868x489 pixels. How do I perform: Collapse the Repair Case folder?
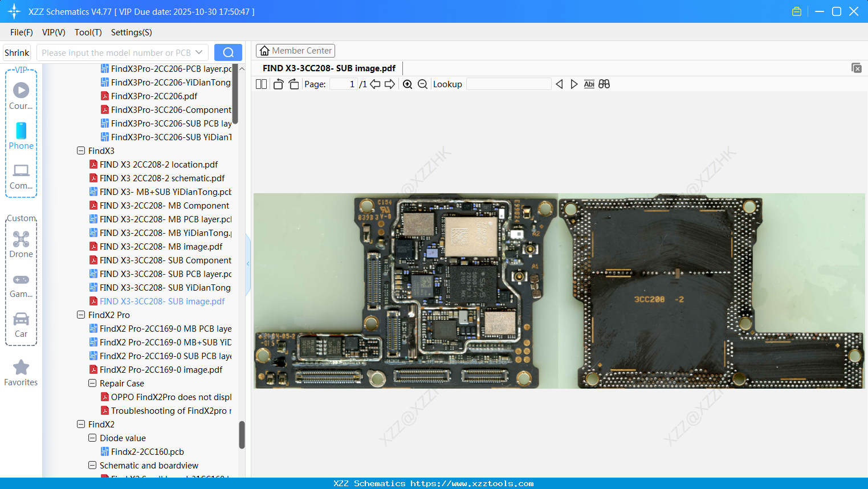coord(92,384)
